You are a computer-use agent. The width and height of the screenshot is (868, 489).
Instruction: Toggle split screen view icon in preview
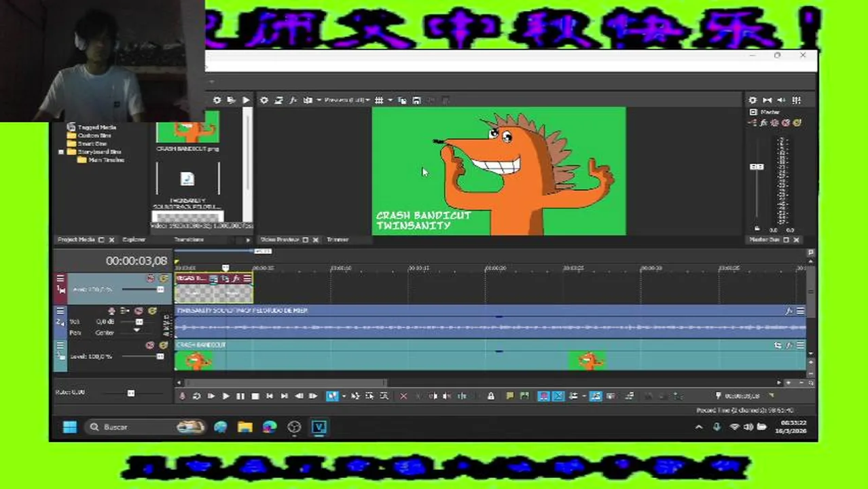308,100
